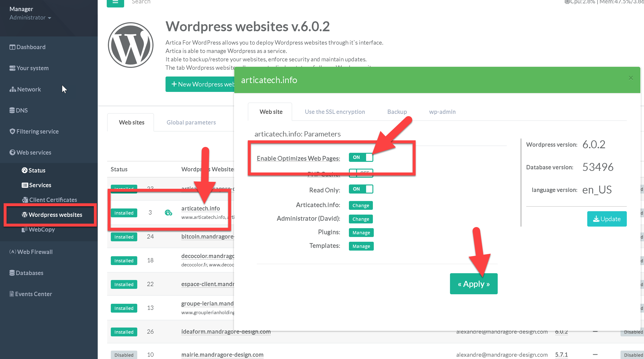Screen dimensions: 644x359
Task: Switch to Use the SSL encryption tab
Action: click(x=334, y=112)
